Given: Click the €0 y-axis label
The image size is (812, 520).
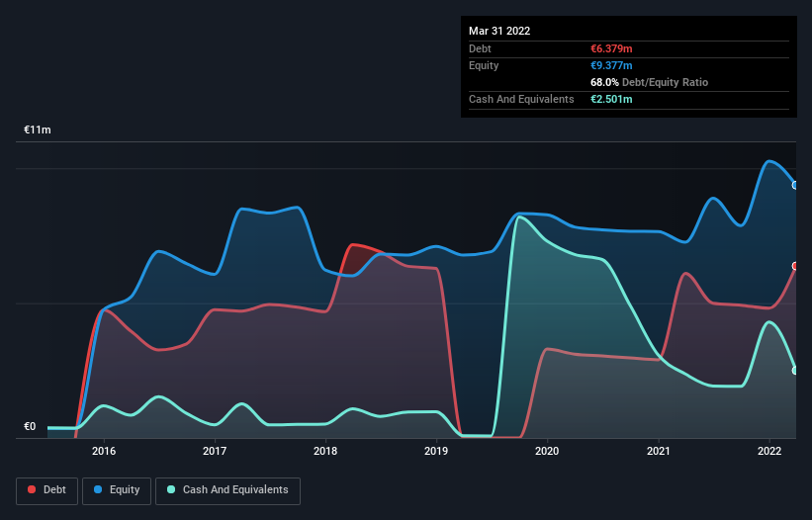Looking at the screenshot, I should tap(30, 426).
